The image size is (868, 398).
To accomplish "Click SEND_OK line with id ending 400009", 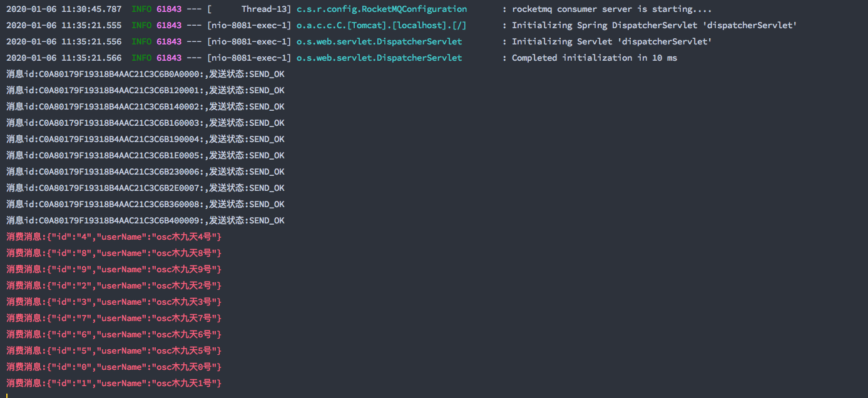I will pos(145,221).
